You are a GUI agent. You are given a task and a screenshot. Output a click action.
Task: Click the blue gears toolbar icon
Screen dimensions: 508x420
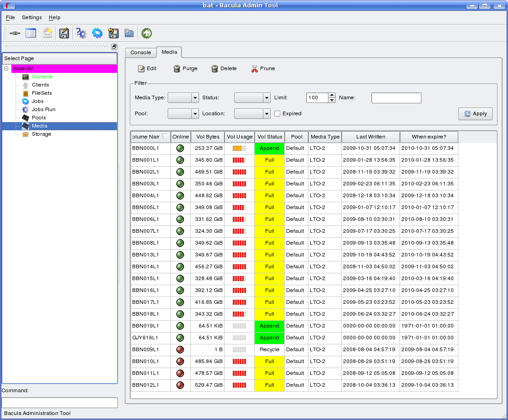97,33
